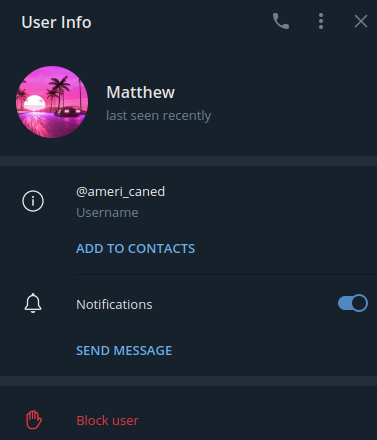Open Matthew's sunset profile photo
This screenshot has width=377, height=440.
point(52,102)
